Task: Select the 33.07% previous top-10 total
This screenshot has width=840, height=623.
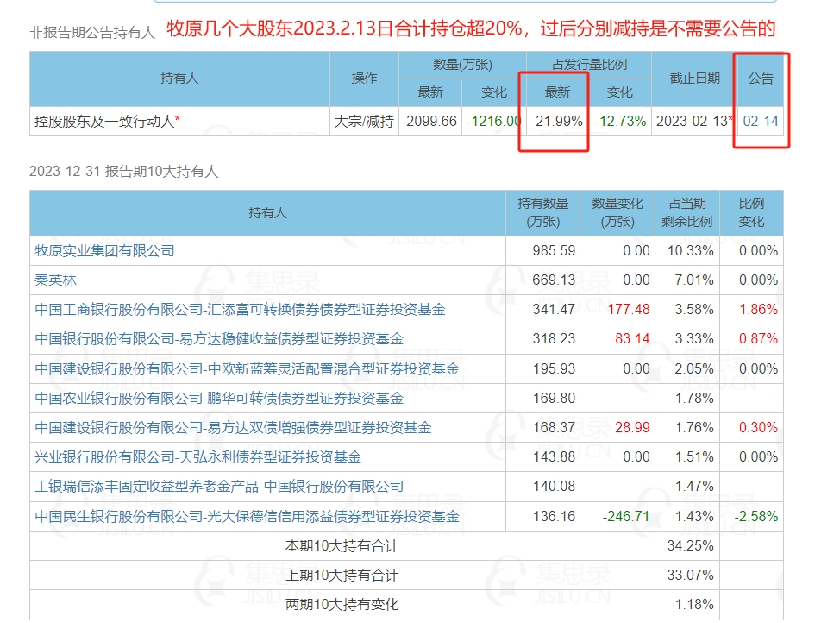Action: click(691, 576)
